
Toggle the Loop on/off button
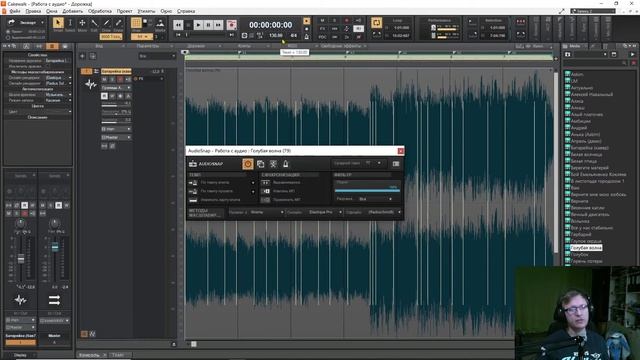coord(376,22)
